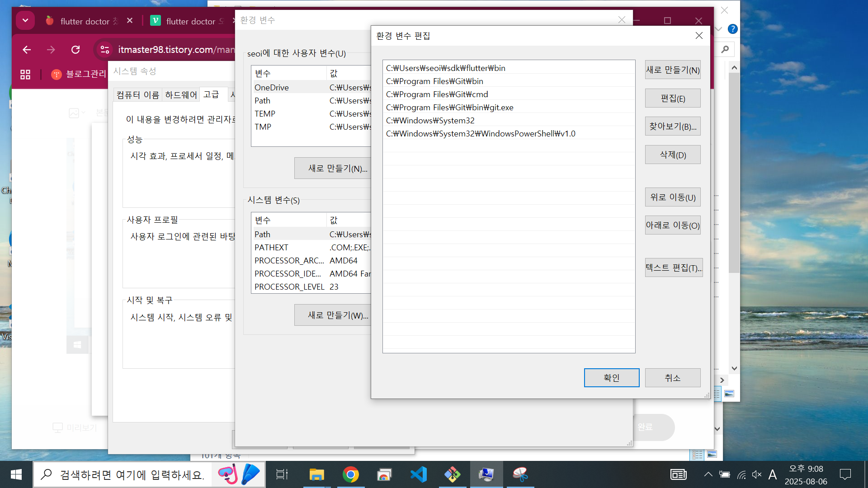Viewport: 868px width, 488px height.
Task: Click the 새로 만들기(N) button in edit dialog
Action: 673,70
